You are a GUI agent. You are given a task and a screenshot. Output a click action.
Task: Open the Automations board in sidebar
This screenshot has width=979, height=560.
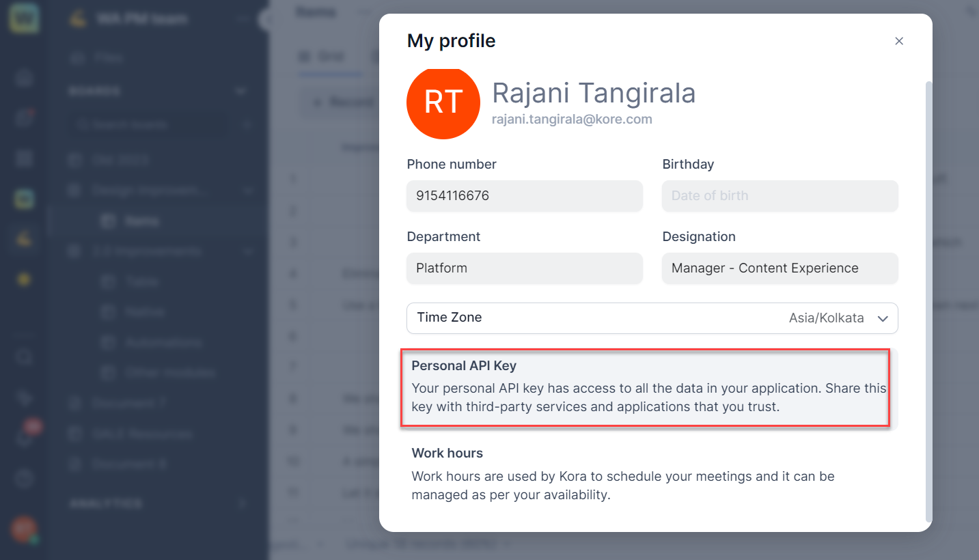[x=163, y=342]
